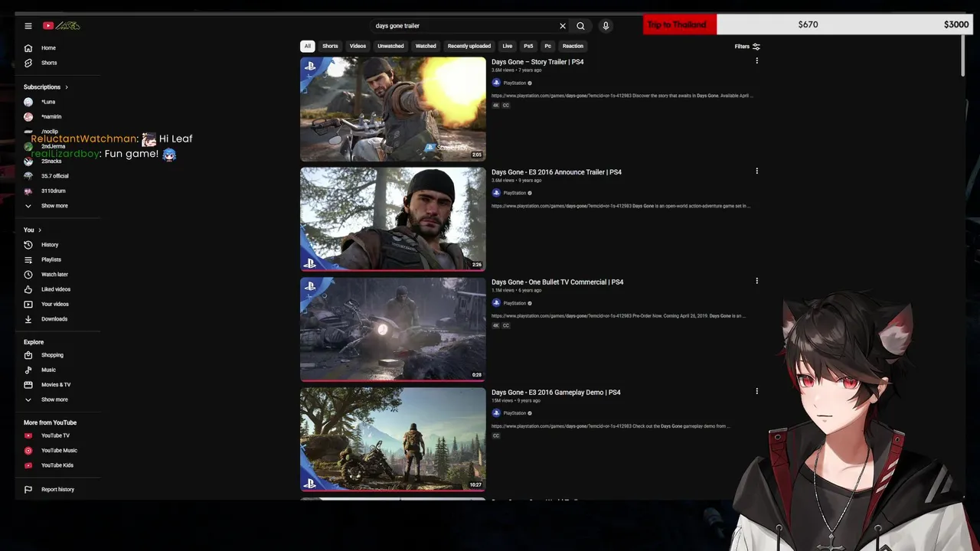The height and width of the screenshot is (551, 980).
Task: Open Days Gone One Bullet TV Commercial title
Action: [557, 282]
